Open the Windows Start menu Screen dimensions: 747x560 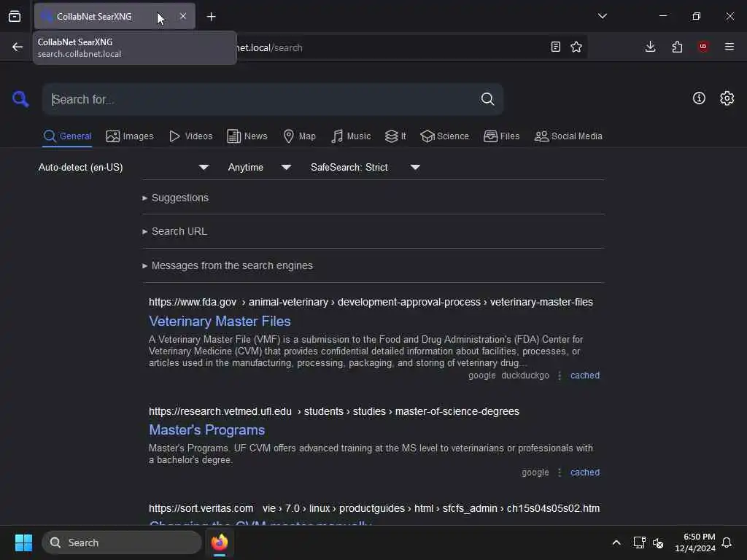pyautogui.click(x=23, y=542)
